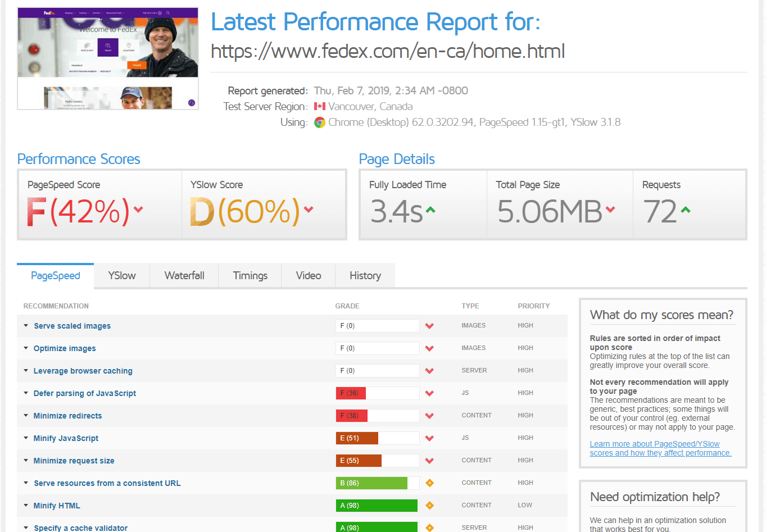Click the Canada flag icon next to Vancouver
The height and width of the screenshot is (532, 766).
tap(320, 106)
